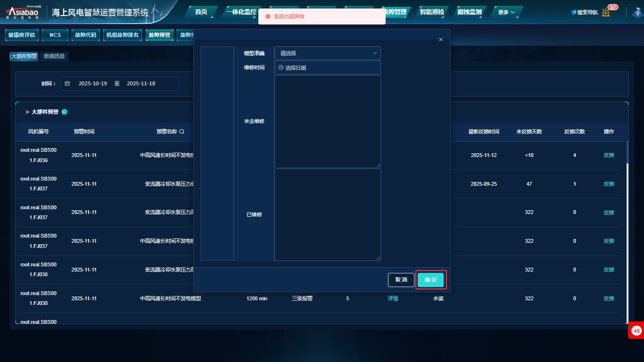Go to 首页 in the top navigation
Screen dimensions: 644x362
tap(201, 12)
